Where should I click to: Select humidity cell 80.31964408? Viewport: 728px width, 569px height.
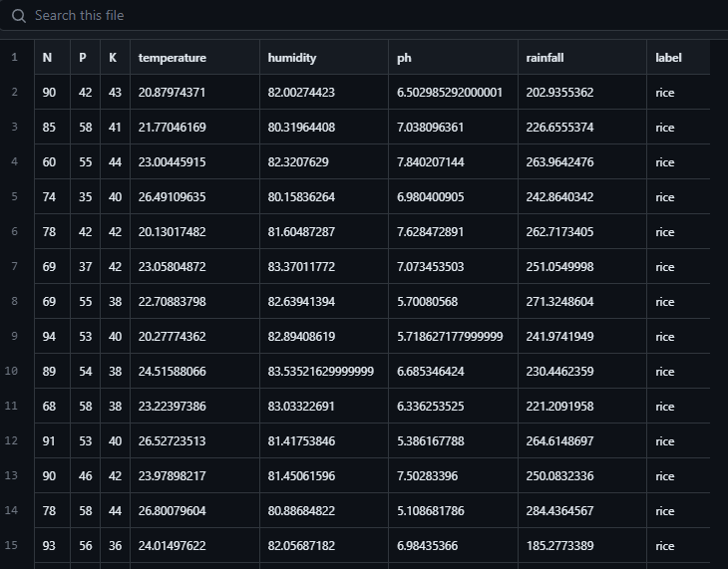pyautogui.click(x=324, y=127)
